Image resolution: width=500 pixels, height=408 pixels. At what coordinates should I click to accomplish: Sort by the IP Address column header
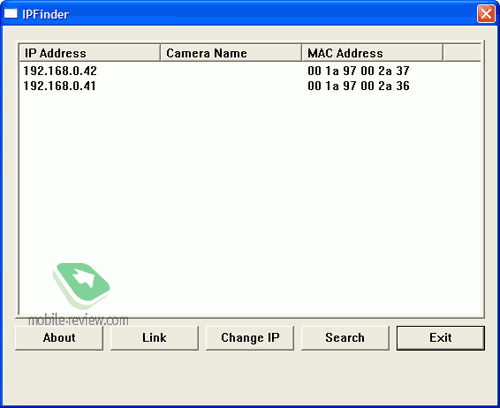pos(89,53)
